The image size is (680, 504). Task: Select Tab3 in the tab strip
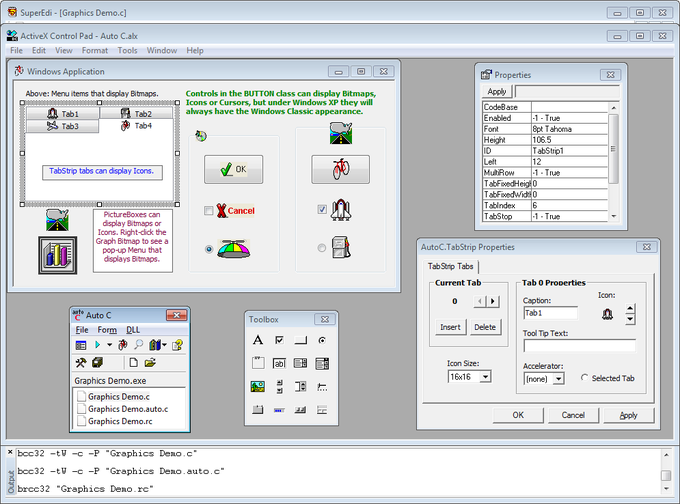pyautogui.click(x=62, y=126)
